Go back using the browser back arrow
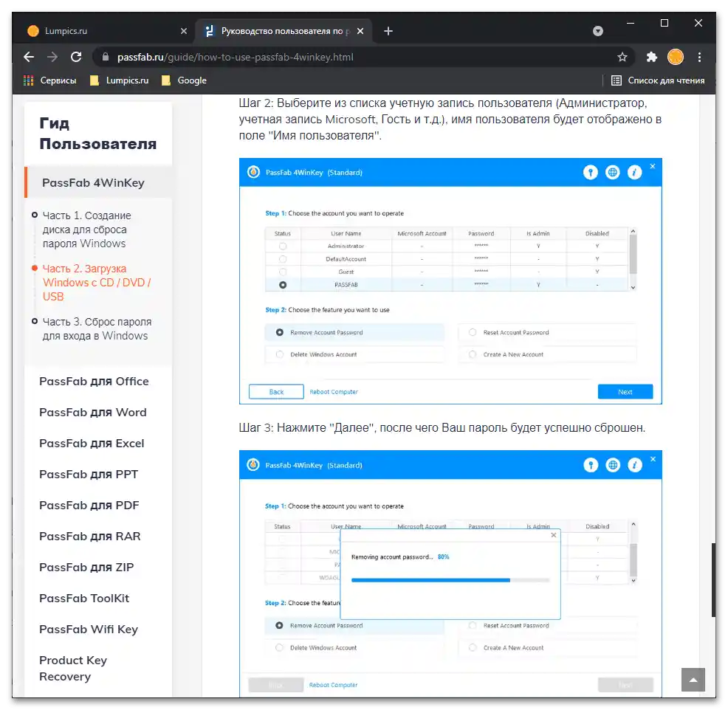The width and height of the screenshot is (728, 710). 29,57
